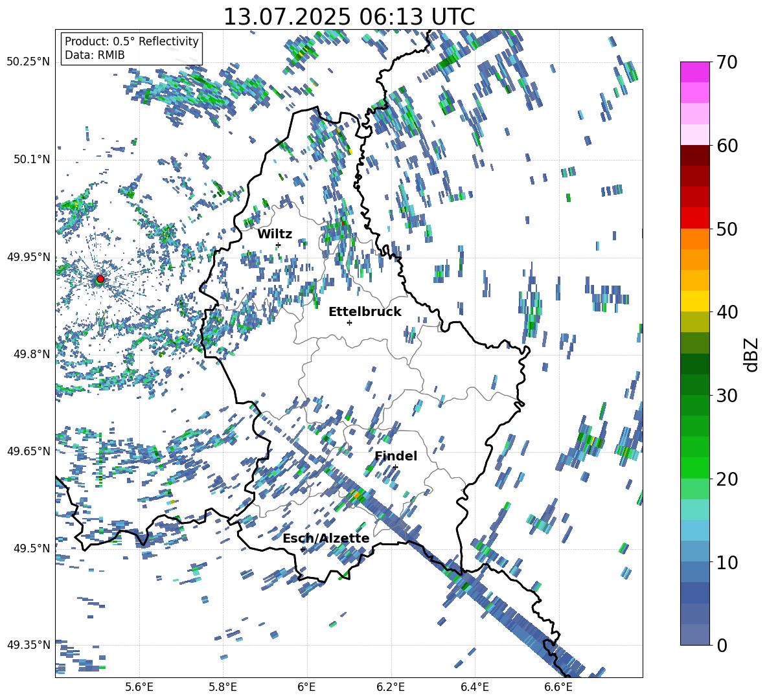Click the 49.8°N latitude label
The height and width of the screenshot is (700, 767).
coord(31,354)
